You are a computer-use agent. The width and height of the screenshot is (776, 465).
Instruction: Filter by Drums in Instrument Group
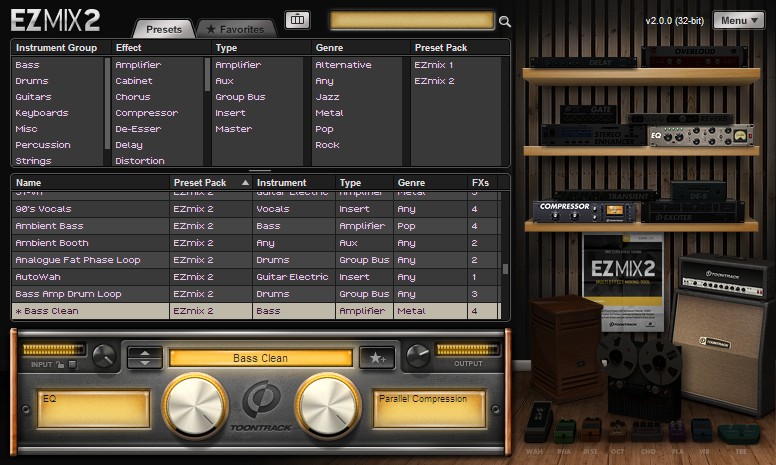(32, 81)
